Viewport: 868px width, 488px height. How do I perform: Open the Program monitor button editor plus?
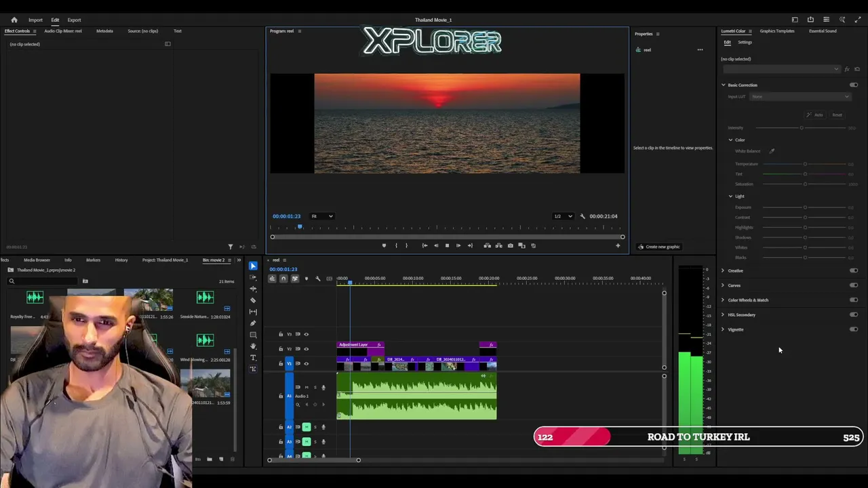pyautogui.click(x=617, y=245)
